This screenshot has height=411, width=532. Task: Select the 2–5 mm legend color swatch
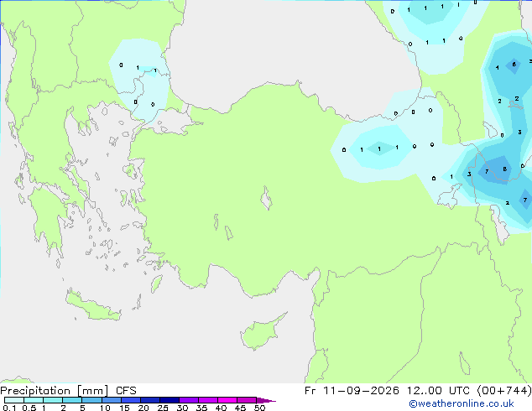[x=72, y=400]
